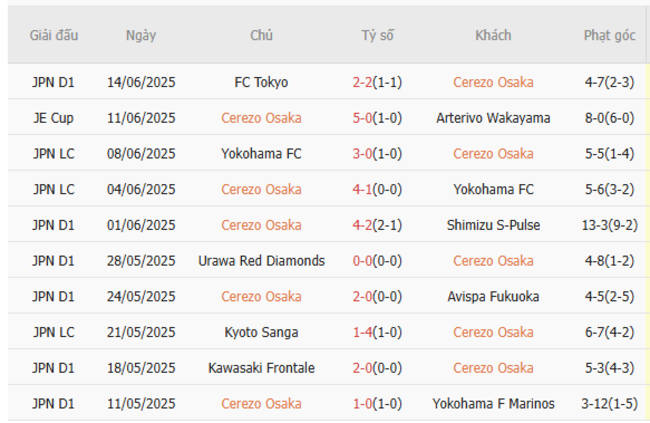Open the Arterivo Wakayama team page
The width and height of the screenshot is (650, 423).
(x=493, y=118)
